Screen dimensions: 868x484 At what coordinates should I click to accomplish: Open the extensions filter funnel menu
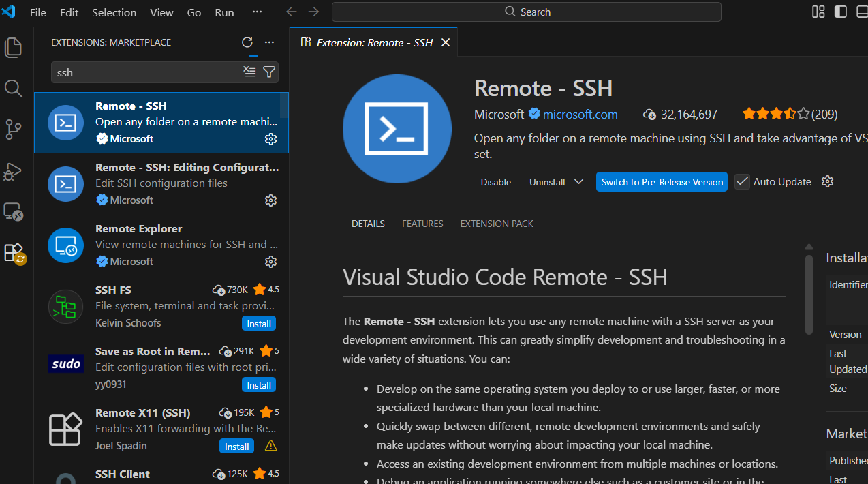tap(269, 72)
